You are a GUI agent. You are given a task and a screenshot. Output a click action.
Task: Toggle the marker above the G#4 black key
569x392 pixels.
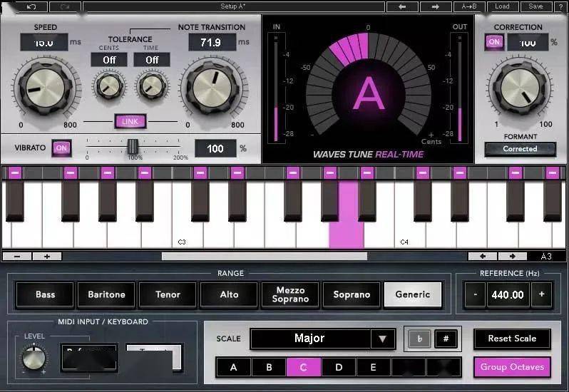[x=553, y=173]
